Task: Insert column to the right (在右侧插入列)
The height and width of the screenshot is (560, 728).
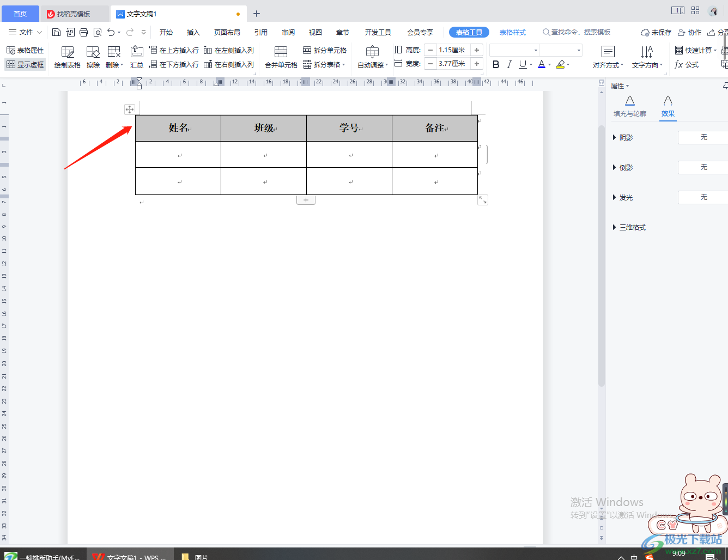Action: [229, 64]
